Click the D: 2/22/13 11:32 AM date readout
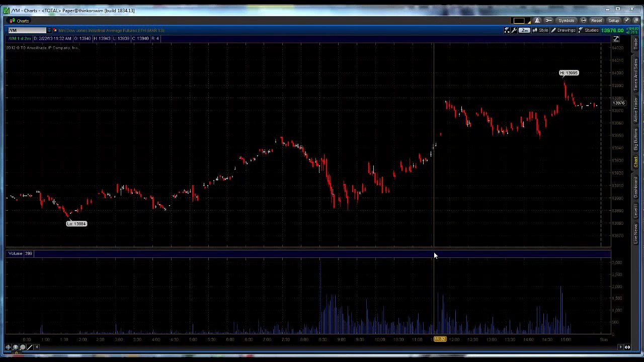The width and height of the screenshot is (644, 362). point(53,39)
